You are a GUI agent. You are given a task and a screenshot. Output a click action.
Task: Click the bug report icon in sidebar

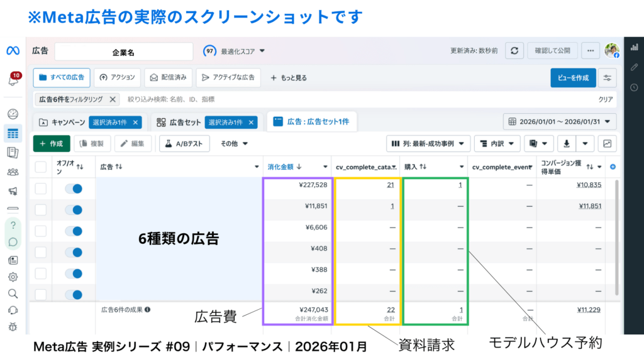(x=13, y=327)
